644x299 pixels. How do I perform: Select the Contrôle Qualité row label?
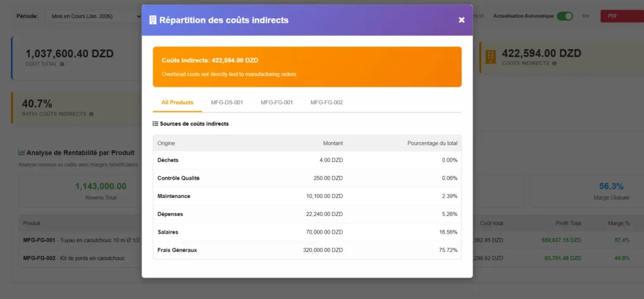179,178
